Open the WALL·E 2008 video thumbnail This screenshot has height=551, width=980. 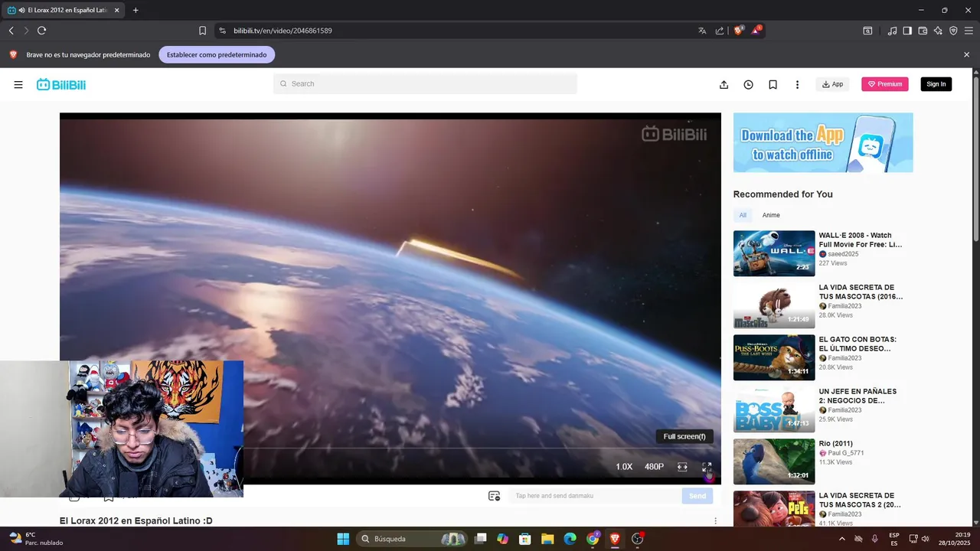click(x=774, y=253)
